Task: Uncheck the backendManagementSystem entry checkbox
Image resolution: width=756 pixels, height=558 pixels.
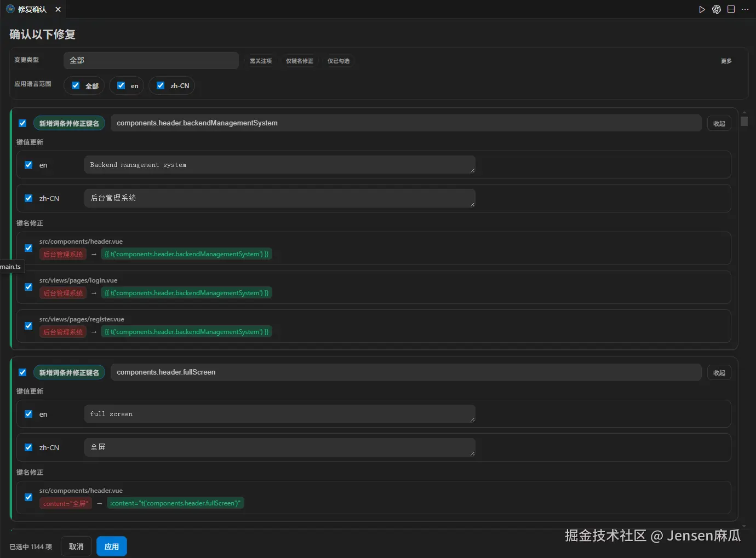Action: [x=22, y=123]
